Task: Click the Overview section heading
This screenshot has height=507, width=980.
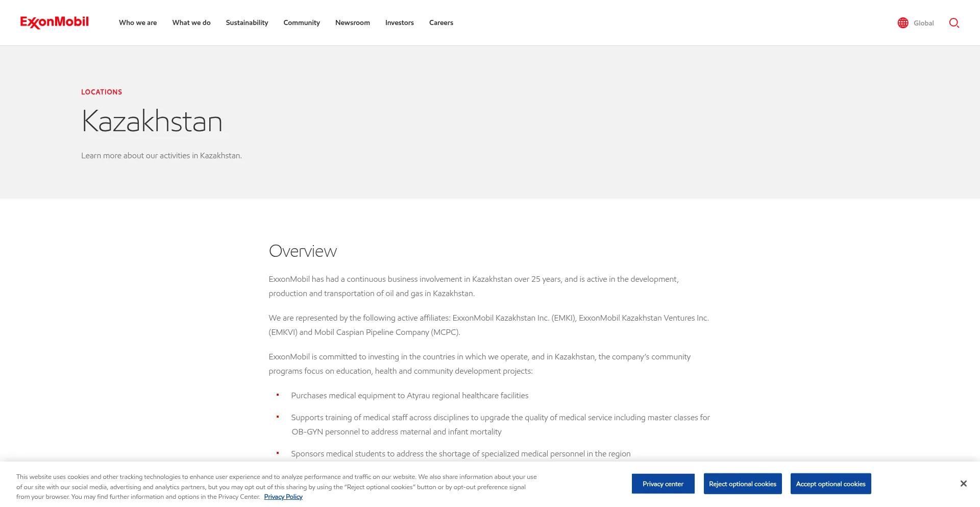Action: pos(303,251)
